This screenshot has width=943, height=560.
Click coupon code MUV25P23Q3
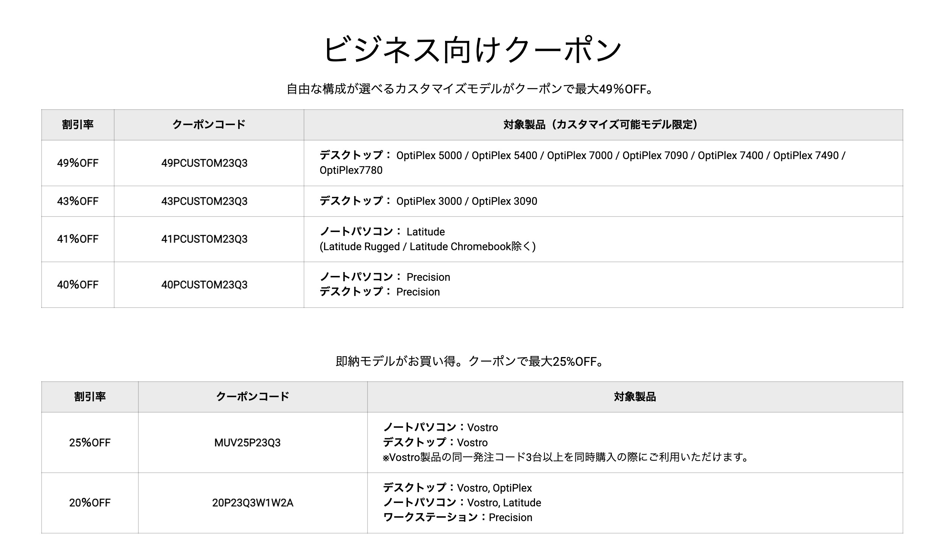tap(247, 442)
